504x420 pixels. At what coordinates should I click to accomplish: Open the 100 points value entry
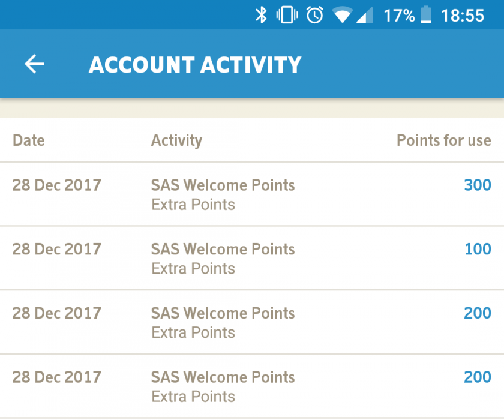click(478, 249)
